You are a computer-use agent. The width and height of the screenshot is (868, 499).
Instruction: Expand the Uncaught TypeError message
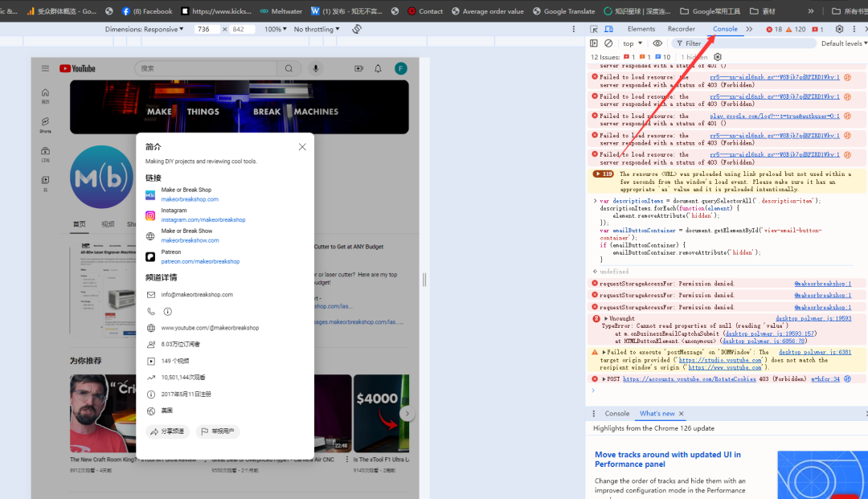606,319
